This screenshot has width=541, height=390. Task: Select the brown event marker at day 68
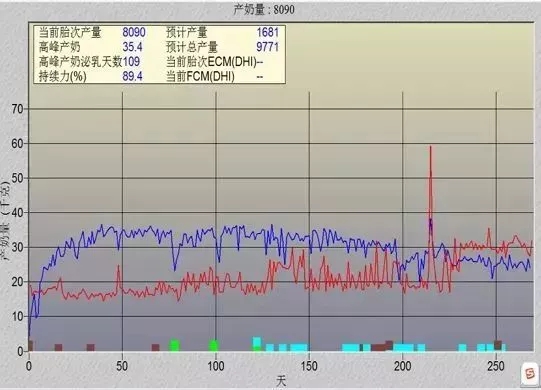pyautogui.click(x=156, y=347)
